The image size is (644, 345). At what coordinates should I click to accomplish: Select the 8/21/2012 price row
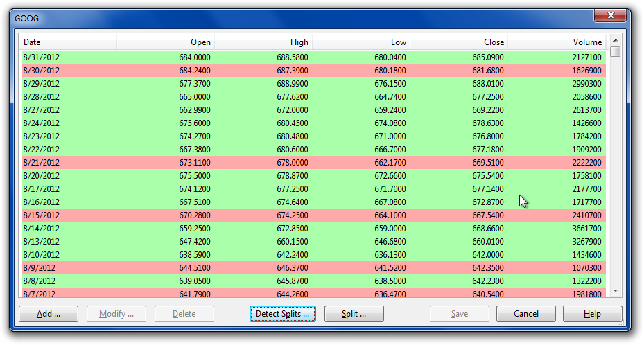click(312, 163)
